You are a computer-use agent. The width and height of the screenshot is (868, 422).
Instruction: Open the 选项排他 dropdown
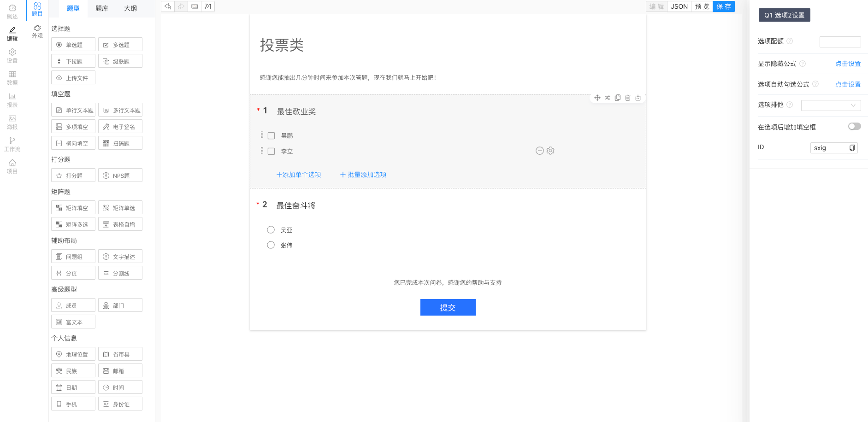[831, 105]
